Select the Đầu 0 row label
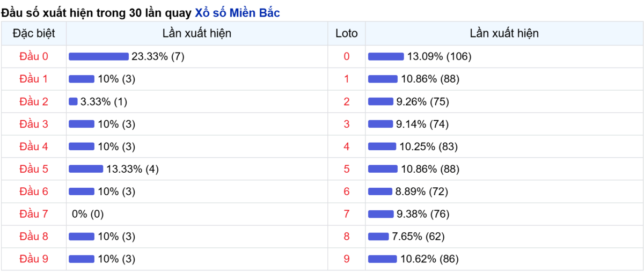This screenshot has height=272, width=644. (34, 56)
